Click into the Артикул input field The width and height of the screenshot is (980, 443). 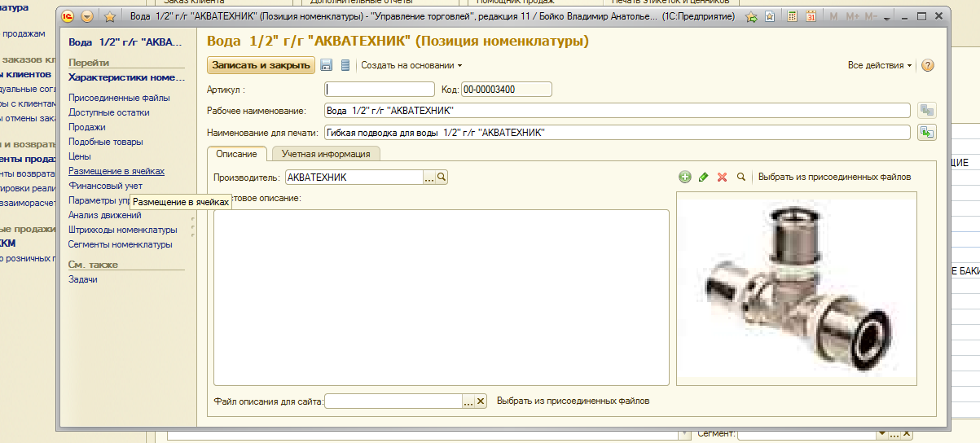tap(380, 90)
